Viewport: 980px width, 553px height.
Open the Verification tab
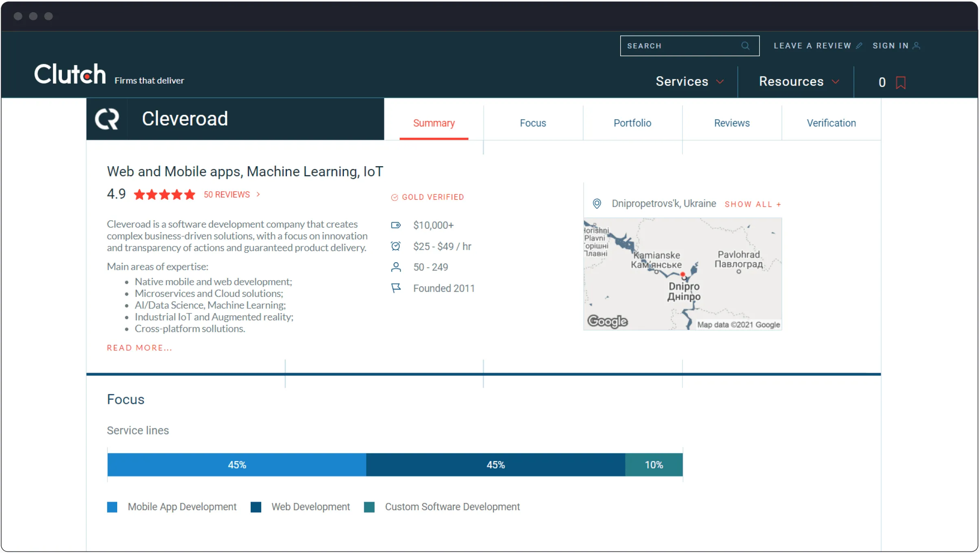tap(831, 123)
